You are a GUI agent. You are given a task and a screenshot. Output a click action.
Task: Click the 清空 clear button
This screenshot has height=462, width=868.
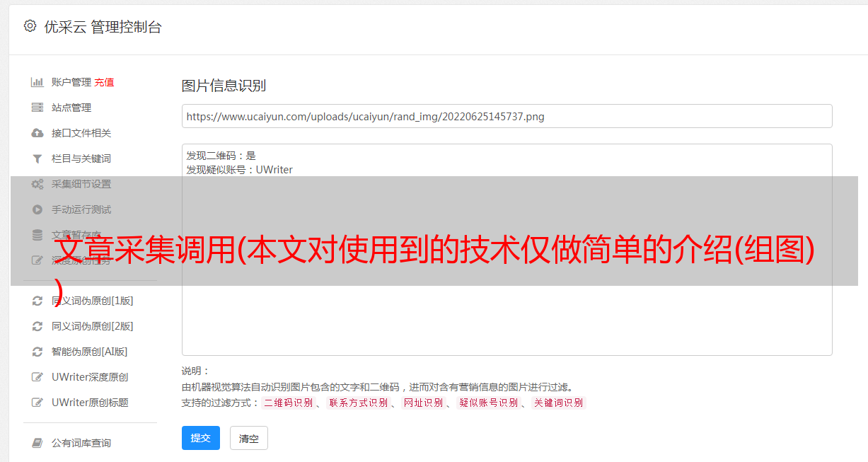click(x=249, y=438)
